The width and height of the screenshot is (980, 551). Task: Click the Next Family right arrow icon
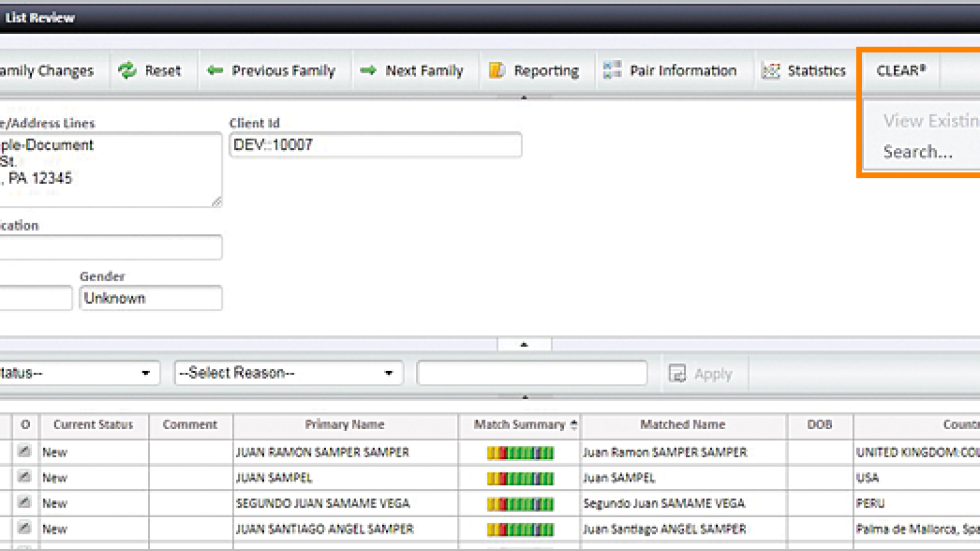point(368,70)
